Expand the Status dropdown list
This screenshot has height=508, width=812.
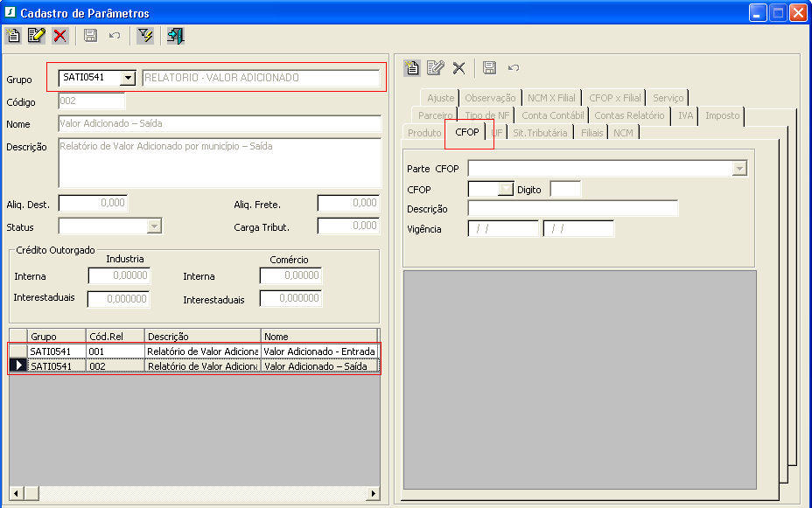[154, 226]
